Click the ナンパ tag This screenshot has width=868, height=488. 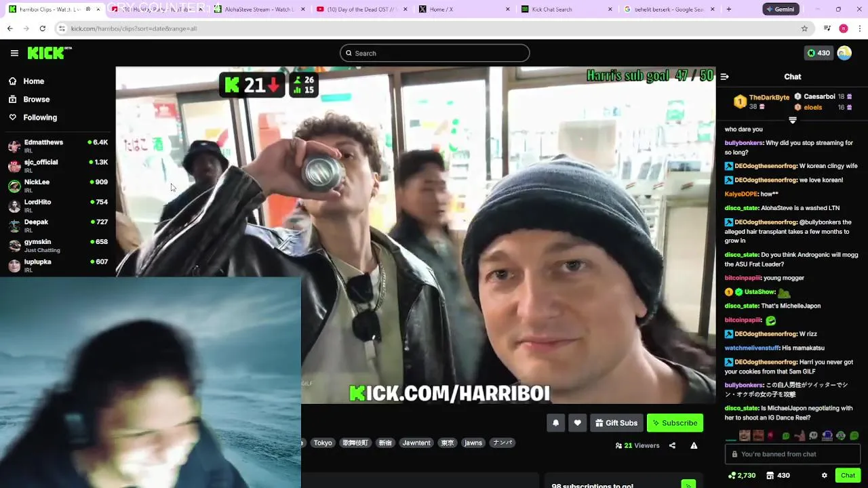click(x=502, y=443)
